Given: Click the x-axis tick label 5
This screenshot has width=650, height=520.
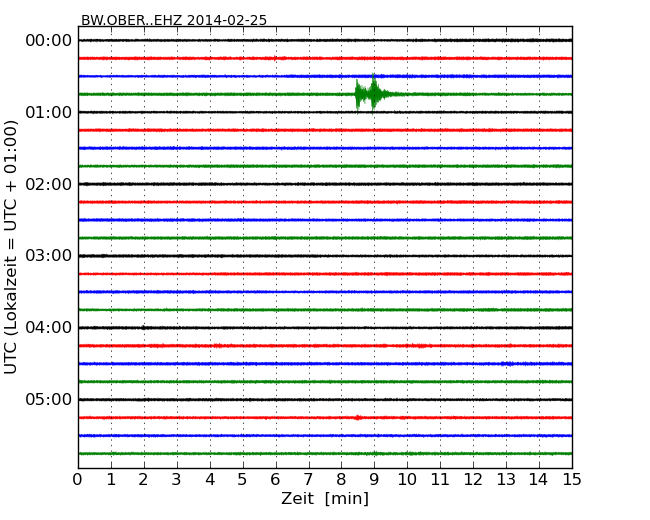Looking at the screenshot, I should [x=243, y=480].
